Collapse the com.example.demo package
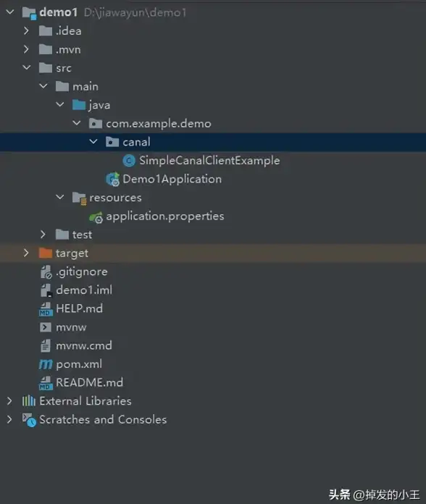The image size is (426, 504). pos(77,123)
